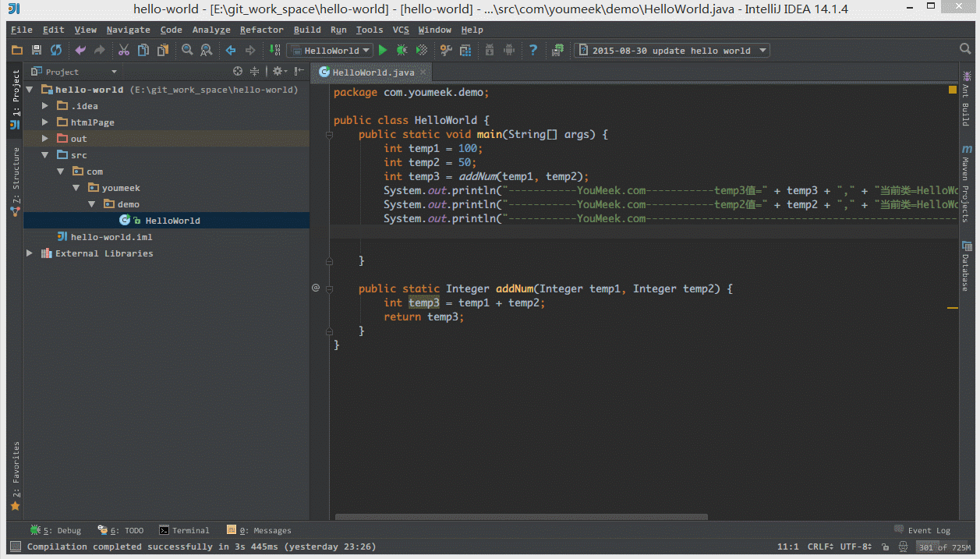
Task: Collapse All in the Project panel
Action: pyautogui.click(x=254, y=70)
